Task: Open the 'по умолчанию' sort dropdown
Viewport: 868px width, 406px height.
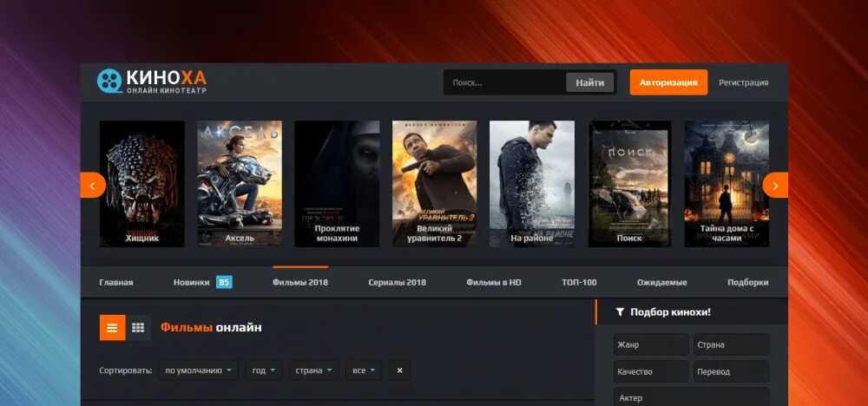Action: coord(198,370)
